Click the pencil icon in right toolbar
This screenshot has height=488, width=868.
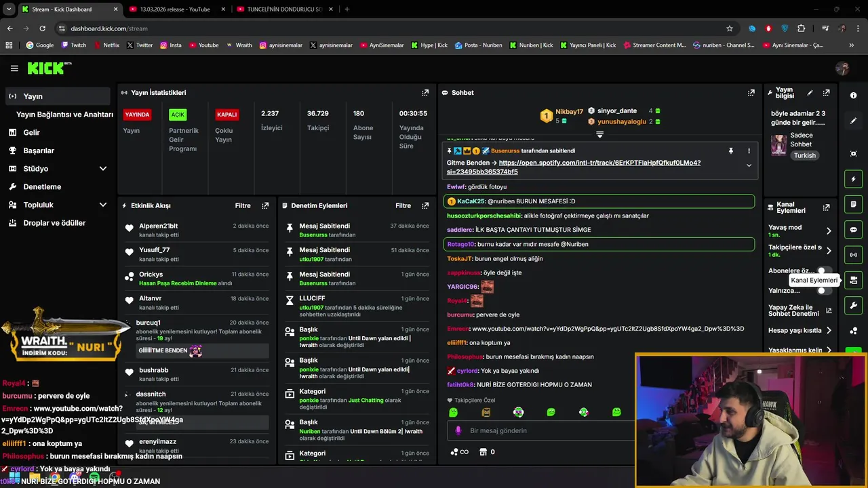click(x=853, y=121)
